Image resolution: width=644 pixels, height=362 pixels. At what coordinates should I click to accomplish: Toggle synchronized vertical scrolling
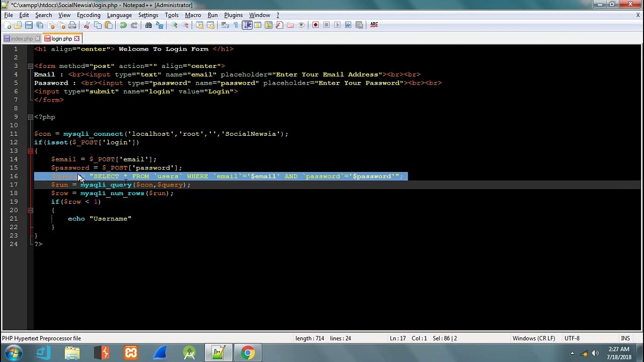pos(200,25)
